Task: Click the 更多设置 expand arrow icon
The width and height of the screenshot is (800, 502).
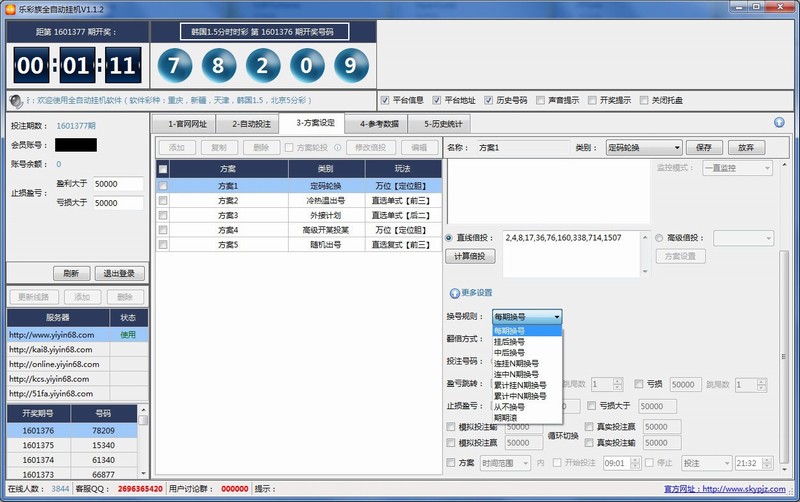Action: pyautogui.click(x=454, y=292)
